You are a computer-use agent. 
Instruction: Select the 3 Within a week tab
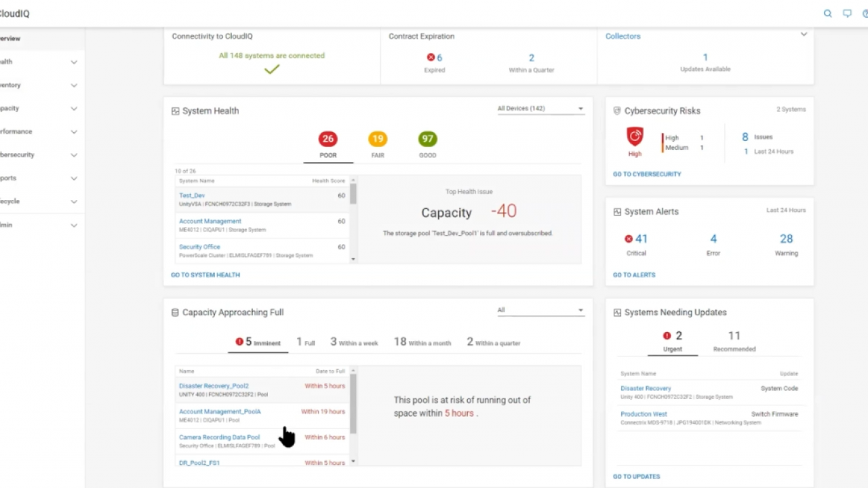(354, 342)
